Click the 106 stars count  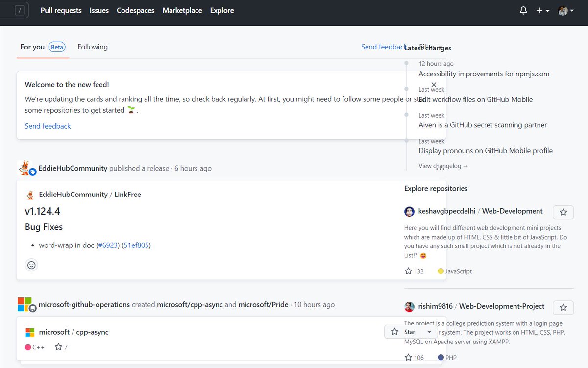click(x=414, y=358)
